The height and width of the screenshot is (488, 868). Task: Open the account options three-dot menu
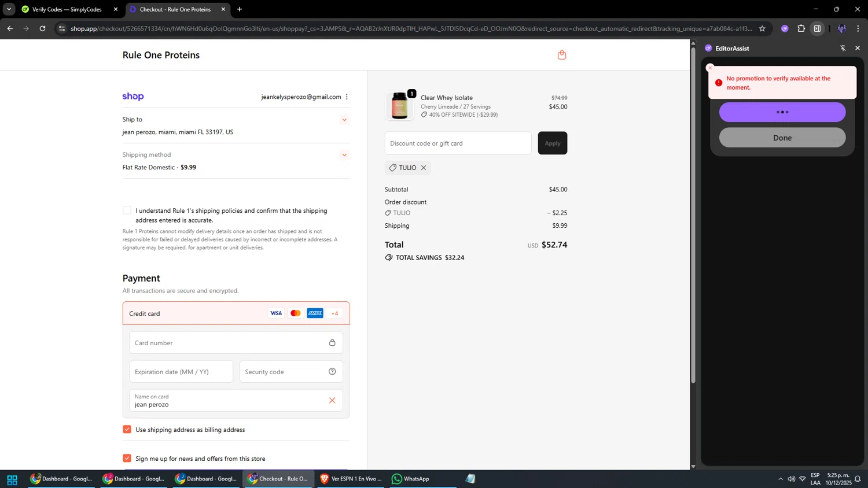click(347, 97)
